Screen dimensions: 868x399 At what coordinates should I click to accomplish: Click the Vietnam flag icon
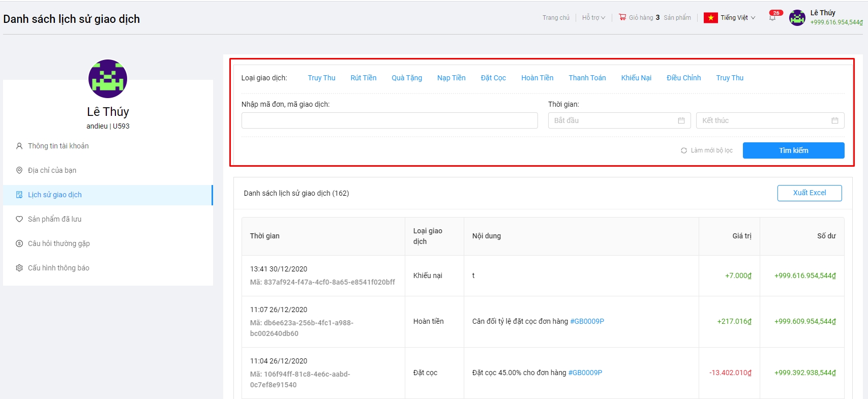(710, 18)
